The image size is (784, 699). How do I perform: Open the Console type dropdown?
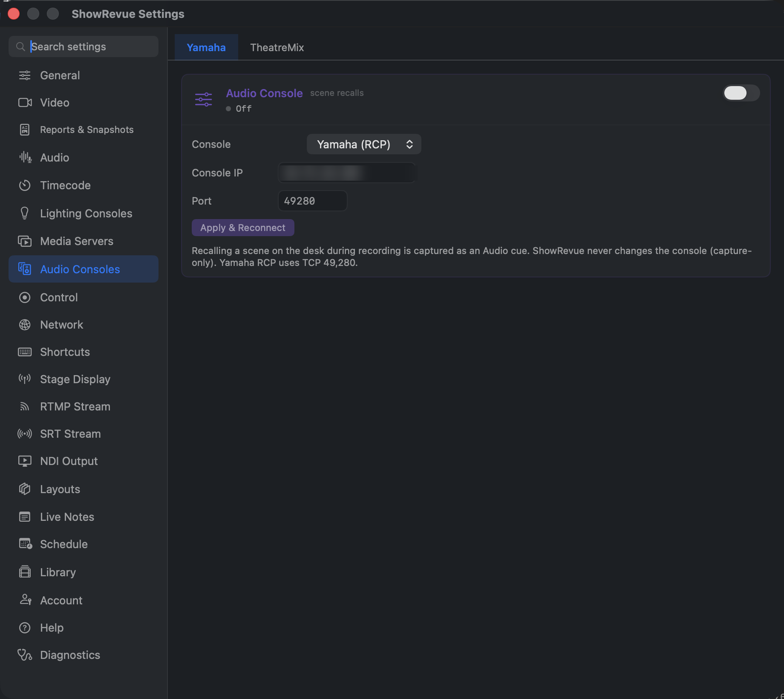pyautogui.click(x=364, y=144)
